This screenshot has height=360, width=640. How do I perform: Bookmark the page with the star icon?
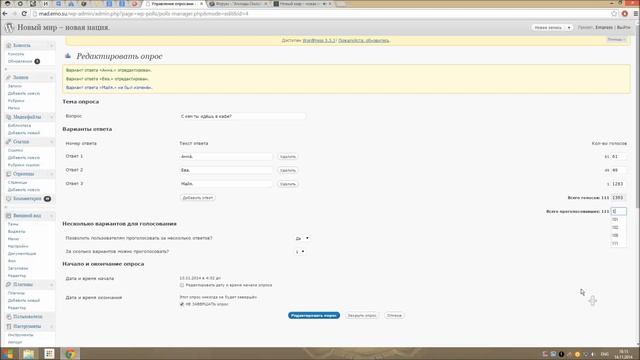[x=614, y=13]
